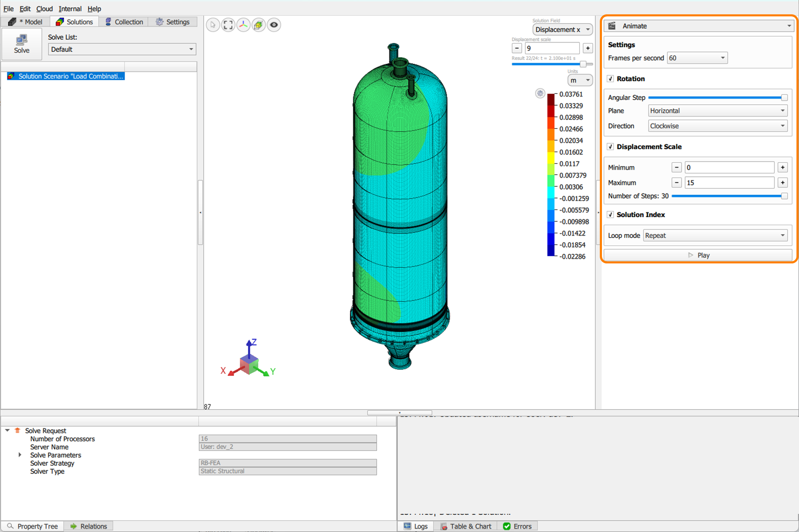Screen dimensions: 799x532
Task: Open the Units dropdown showing m
Action: tap(580, 80)
